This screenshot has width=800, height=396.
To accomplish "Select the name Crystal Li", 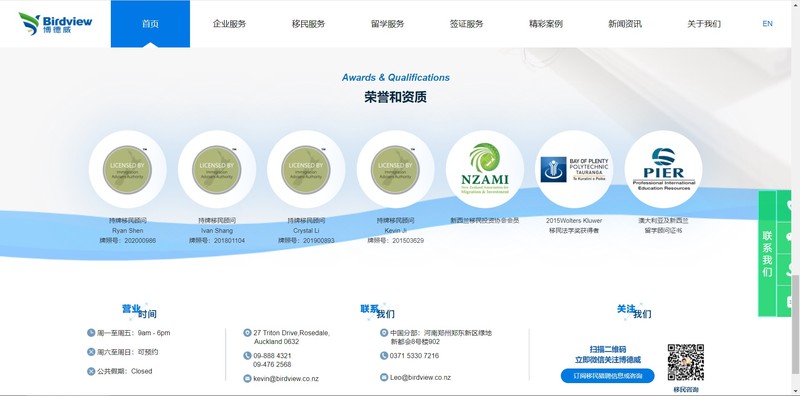I will coord(306,231).
